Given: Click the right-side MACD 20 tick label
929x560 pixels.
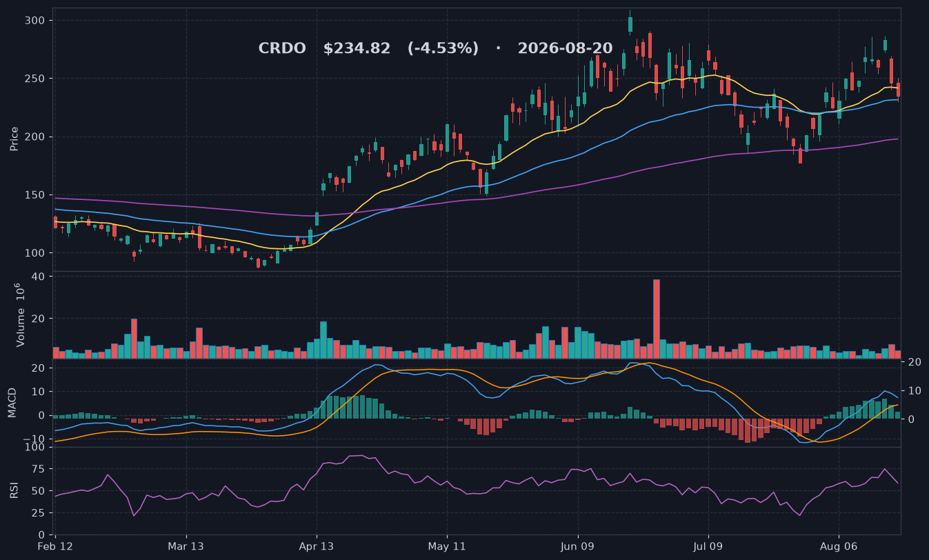Looking at the screenshot, I should (x=915, y=362).
